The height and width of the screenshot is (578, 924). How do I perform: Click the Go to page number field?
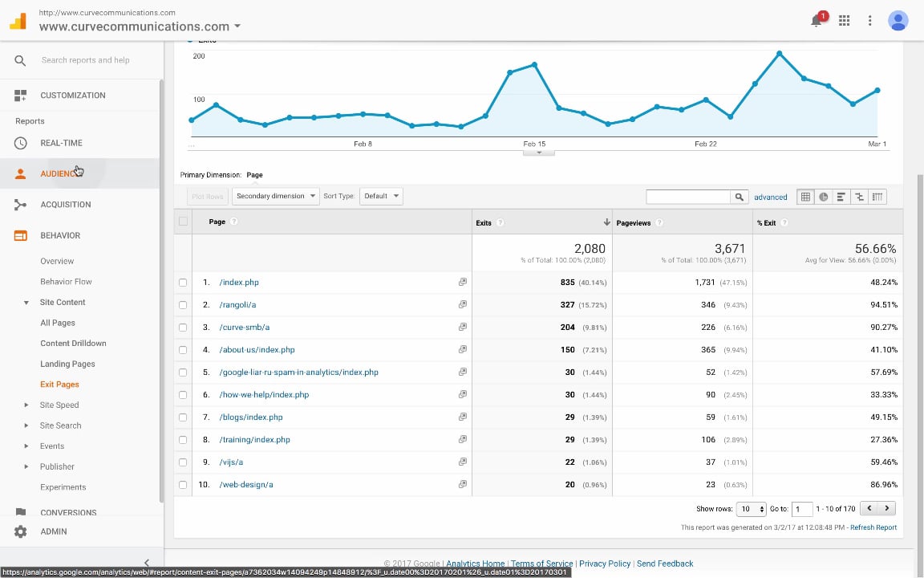(802, 509)
